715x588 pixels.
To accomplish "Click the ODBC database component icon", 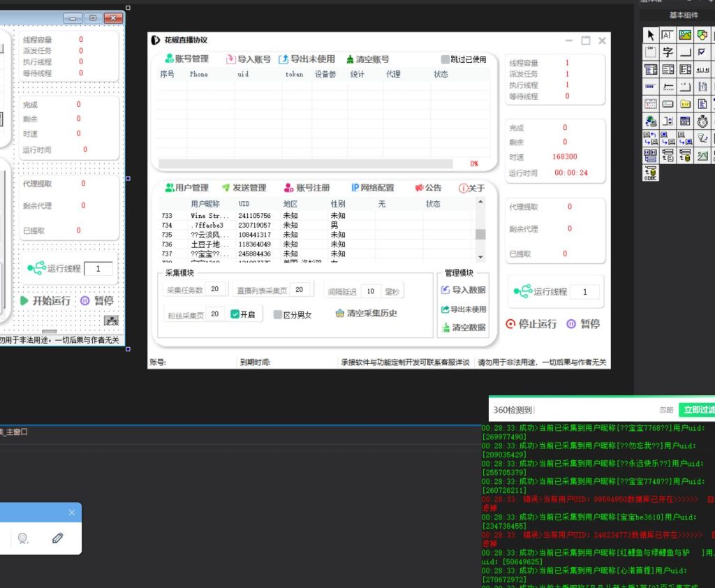I will pos(650,172).
